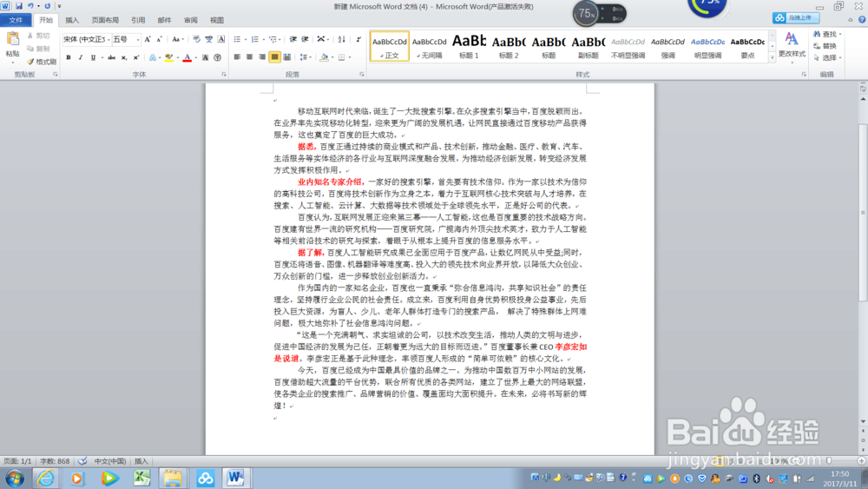Toggle Italic formatting
Viewport: 868px width, 489px height.
(81, 57)
